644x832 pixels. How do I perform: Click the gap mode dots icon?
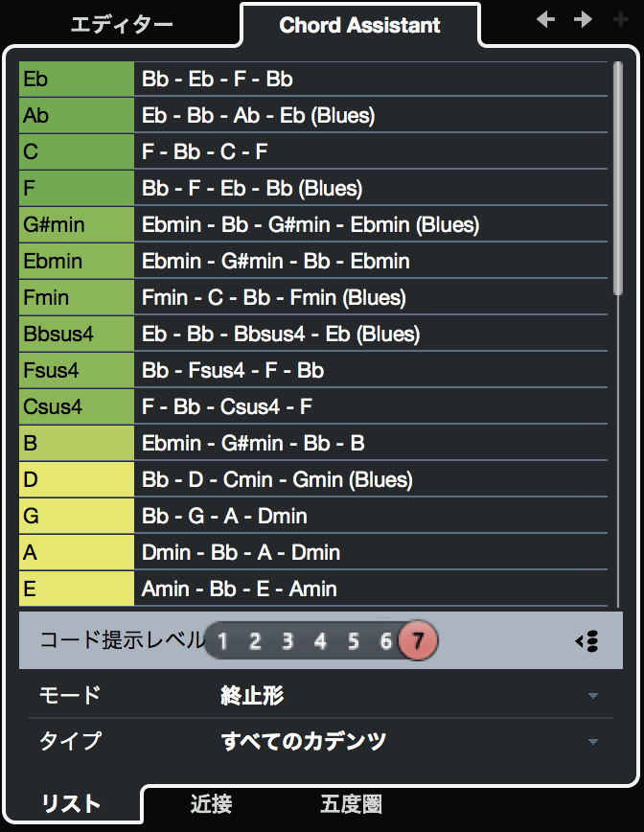pyautogui.click(x=587, y=641)
